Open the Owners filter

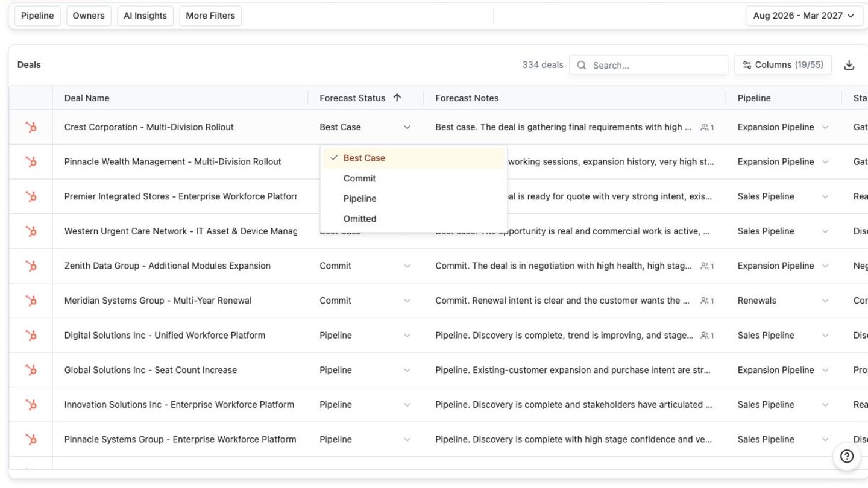pyautogui.click(x=89, y=16)
